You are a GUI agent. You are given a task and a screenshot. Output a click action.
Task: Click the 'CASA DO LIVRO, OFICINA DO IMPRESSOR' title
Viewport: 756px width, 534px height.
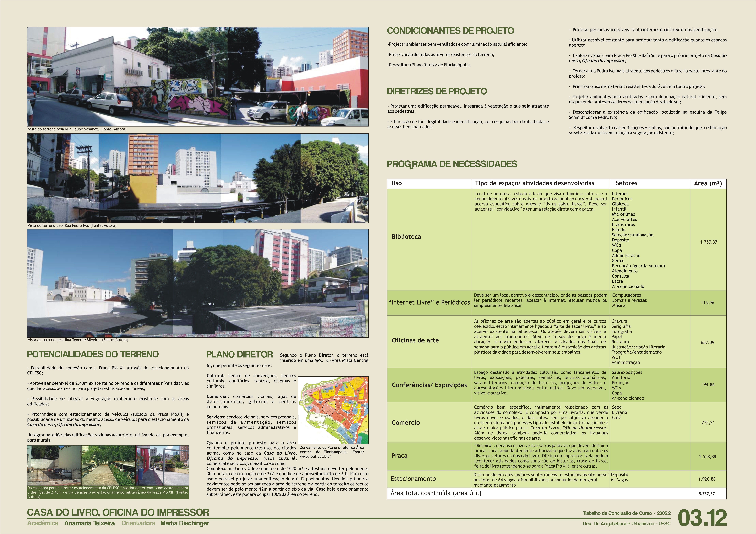pyautogui.click(x=118, y=513)
